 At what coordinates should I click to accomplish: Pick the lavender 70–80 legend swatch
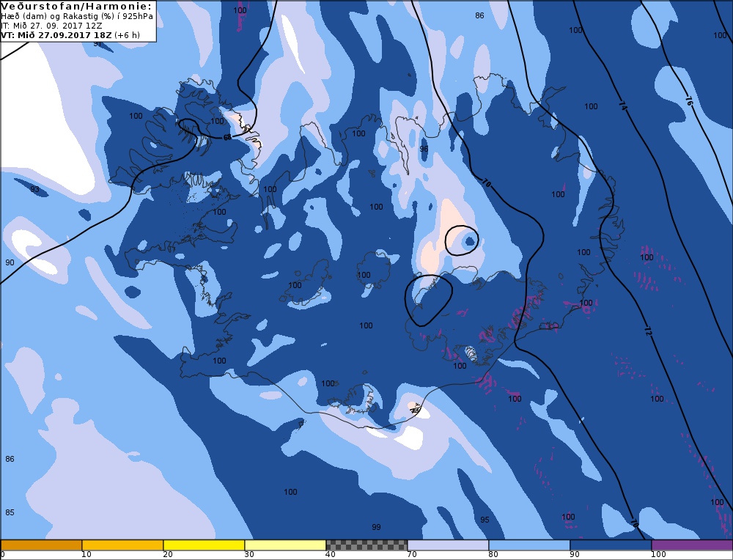[448, 545]
